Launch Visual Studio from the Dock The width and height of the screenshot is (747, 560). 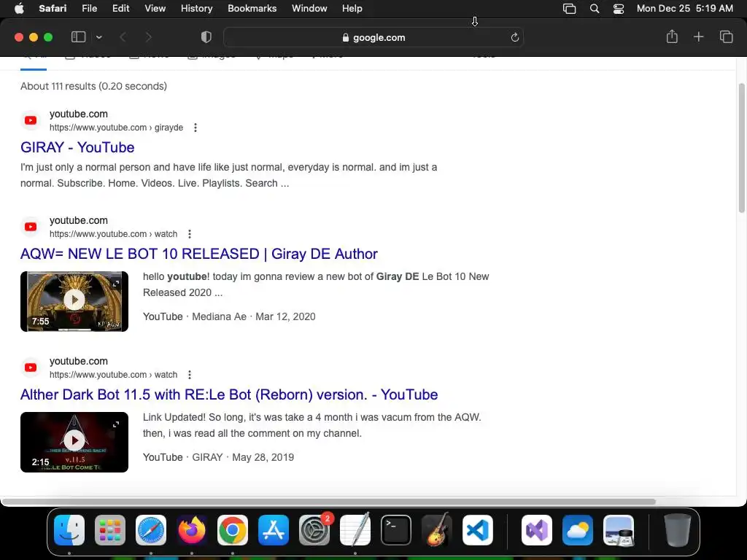tap(537, 530)
